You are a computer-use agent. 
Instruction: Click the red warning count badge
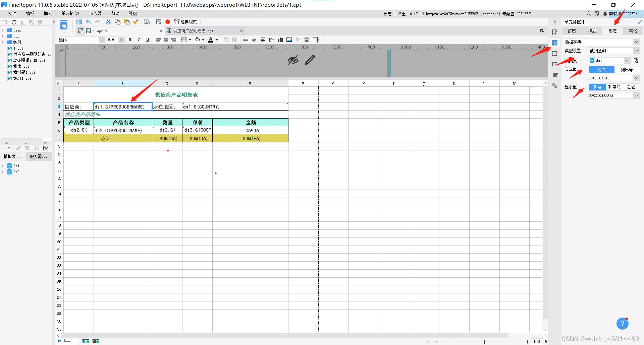pos(168,22)
